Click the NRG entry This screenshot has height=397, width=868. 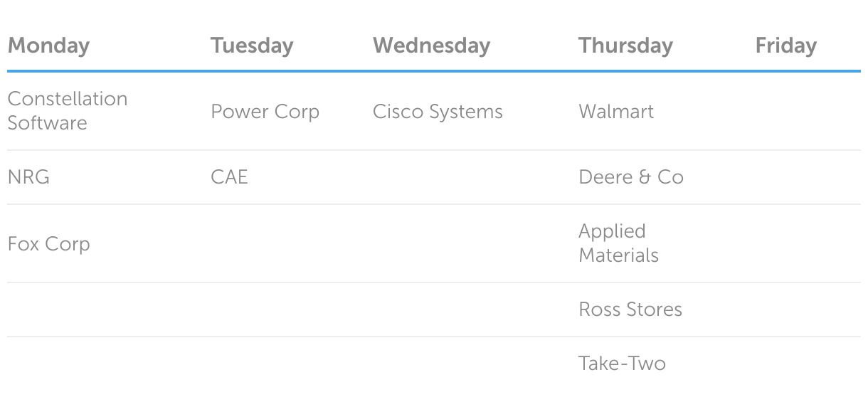click(28, 177)
